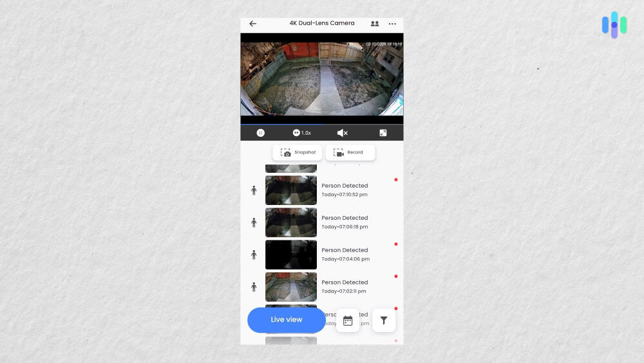Screen dimensions: 644x363
Task: Change the 1.0x playback speed
Action: tap(302, 133)
